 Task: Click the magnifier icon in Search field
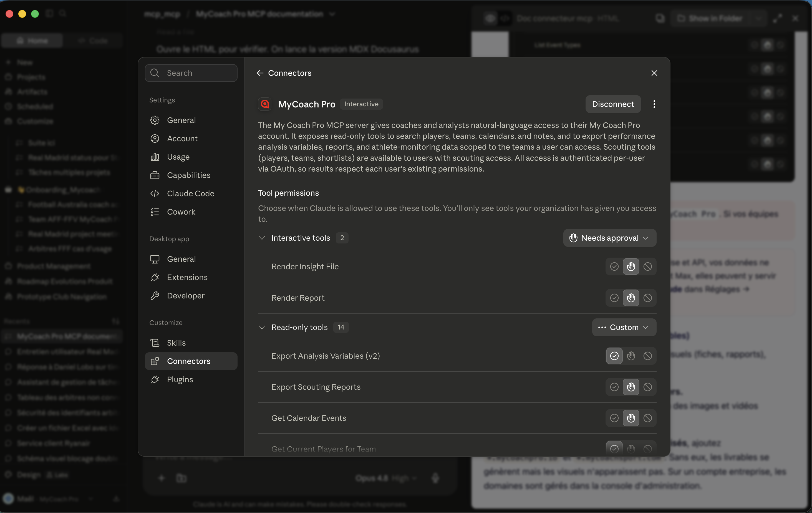(155, 73)
